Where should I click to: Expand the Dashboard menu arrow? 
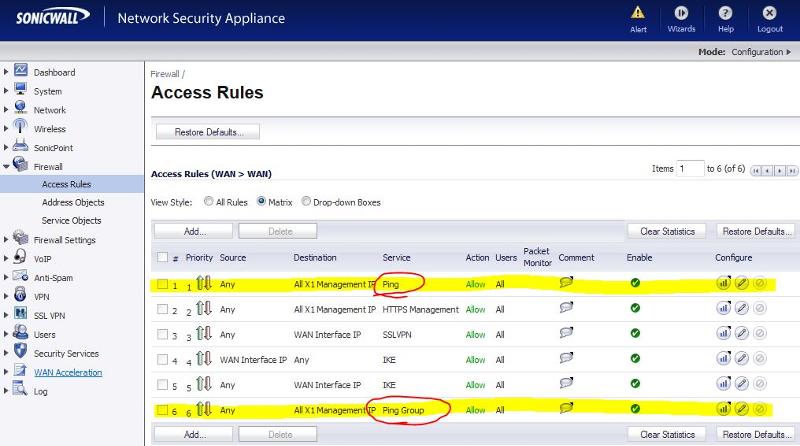click(6, 72)
